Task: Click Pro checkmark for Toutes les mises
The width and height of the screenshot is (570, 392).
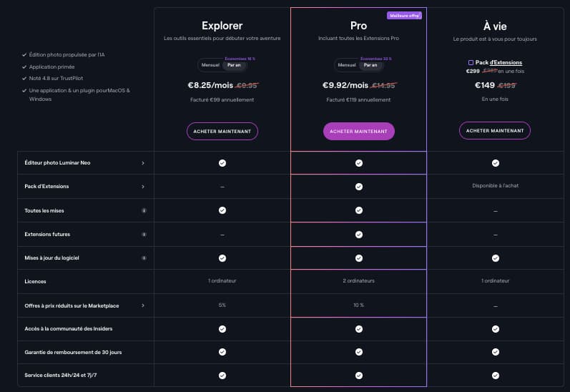Action: pos(359,210)
